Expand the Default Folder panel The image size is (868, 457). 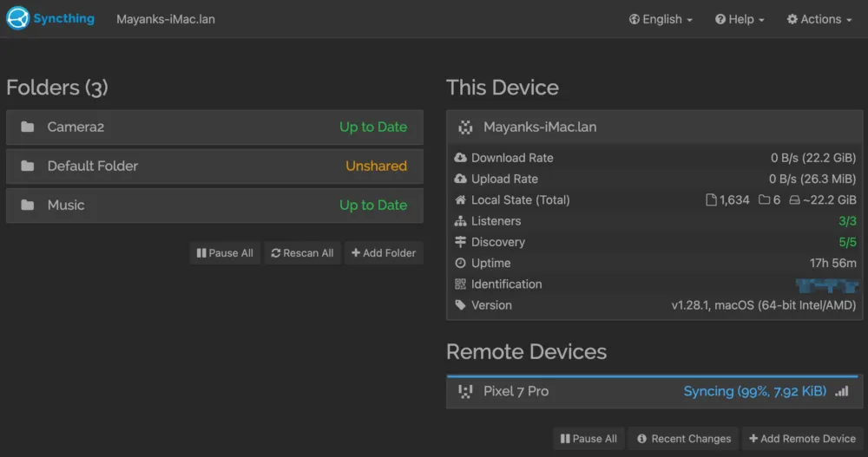click(214, 166)
